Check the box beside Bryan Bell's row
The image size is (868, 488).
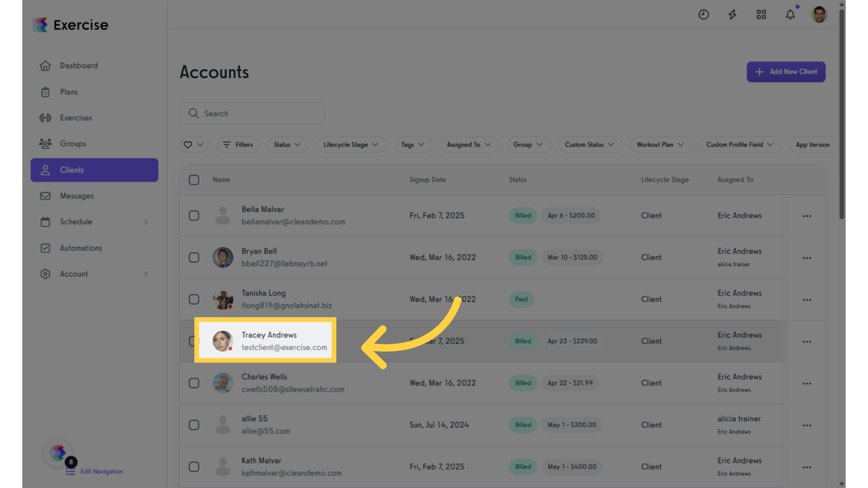click(x=194, y=257)
